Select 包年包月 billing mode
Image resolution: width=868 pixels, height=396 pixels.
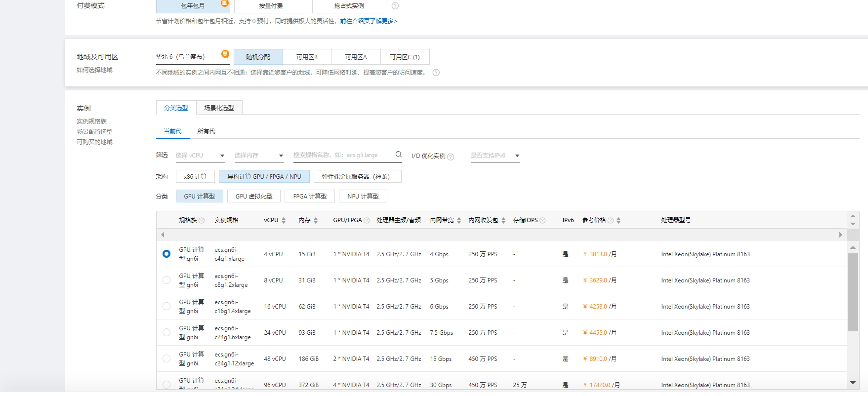click(x=193, y=6)
